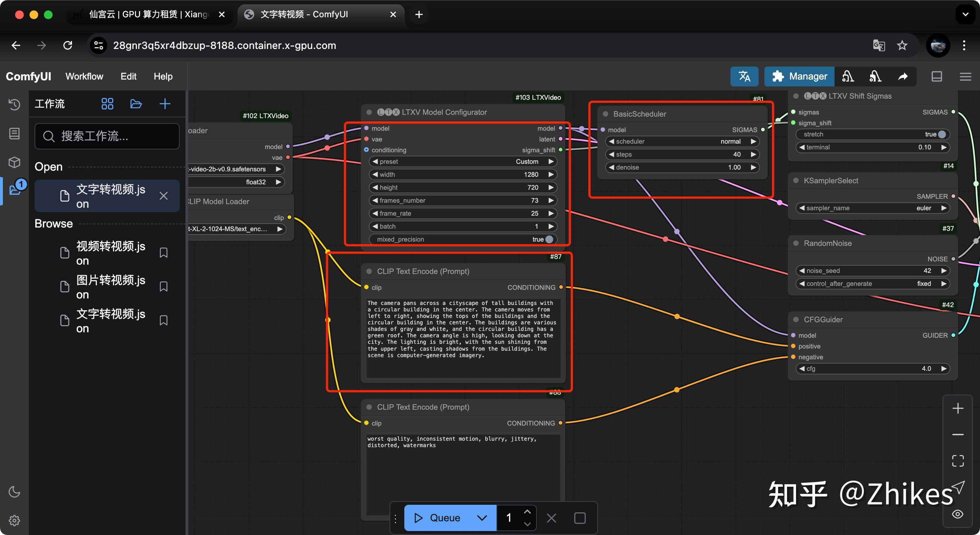Zoom in canvas with plus button

958,408
